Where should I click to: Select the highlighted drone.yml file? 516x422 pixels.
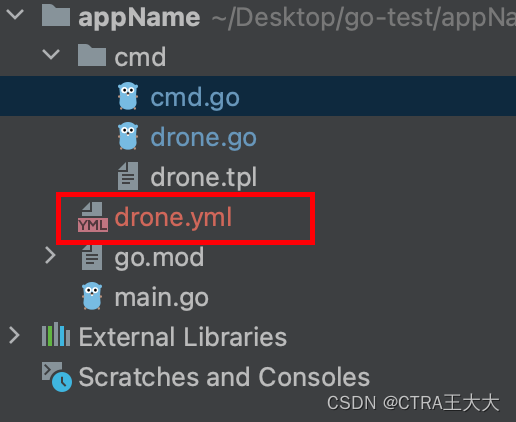(x=173, y=217)
